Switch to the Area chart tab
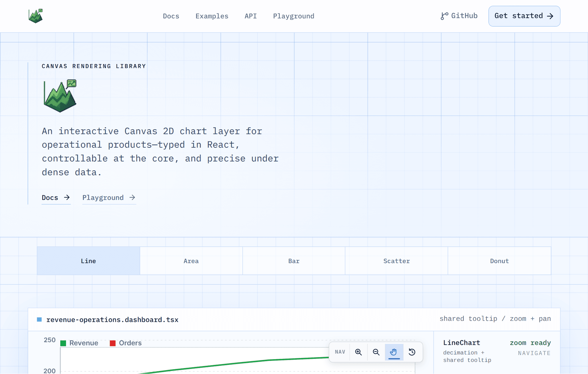The image size is (588, 374). [191, 261]
